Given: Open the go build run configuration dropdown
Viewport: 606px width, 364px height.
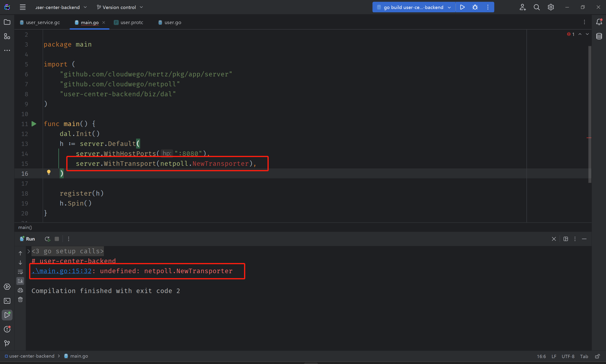Looking at the screenshot, I should [x=414, y=7].
